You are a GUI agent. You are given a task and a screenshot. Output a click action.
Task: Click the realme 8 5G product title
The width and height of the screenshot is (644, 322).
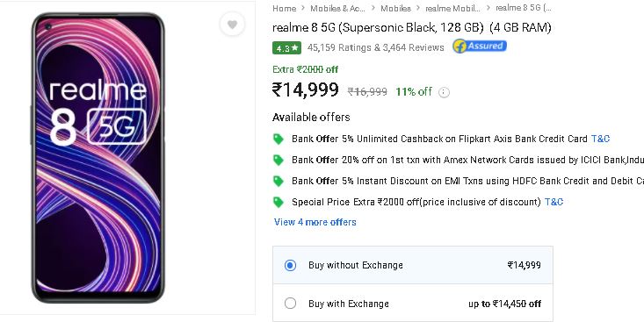click(x=411, y=27)
